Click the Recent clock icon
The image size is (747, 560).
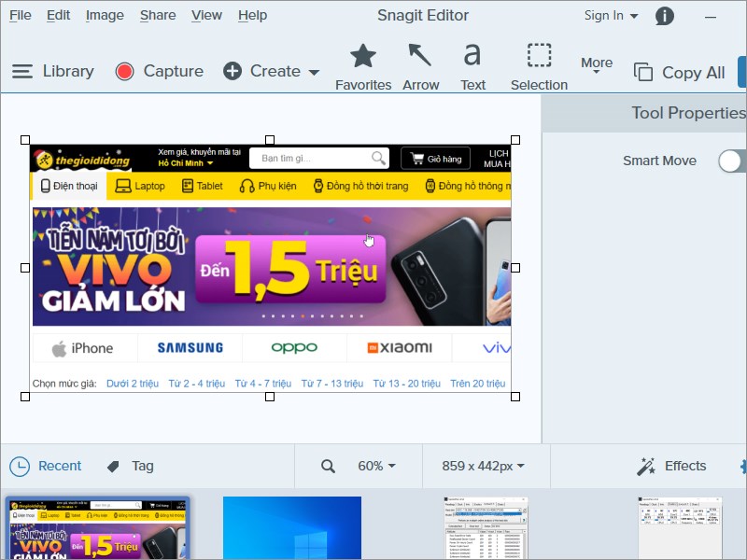[x=20, y=467]
